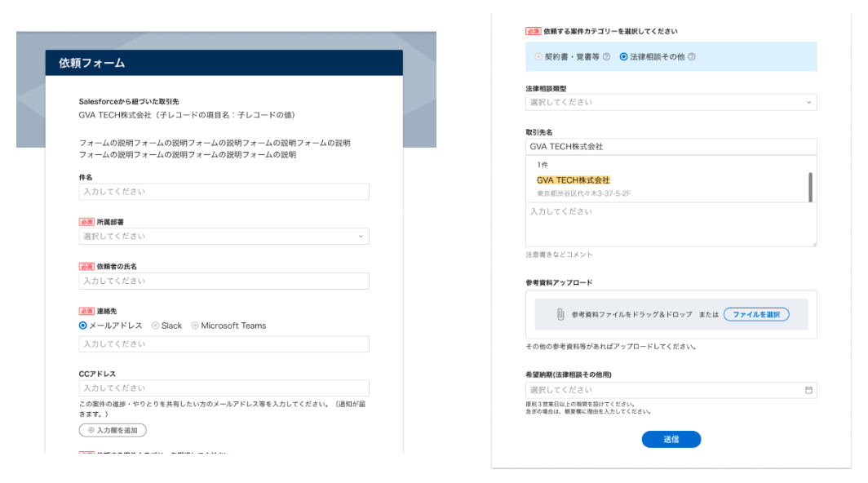This screenshot has height=483, width=868.
Task: Click the address 東京都渋谷区代々木3-37-5-2F
Action: tap(583, 194)
